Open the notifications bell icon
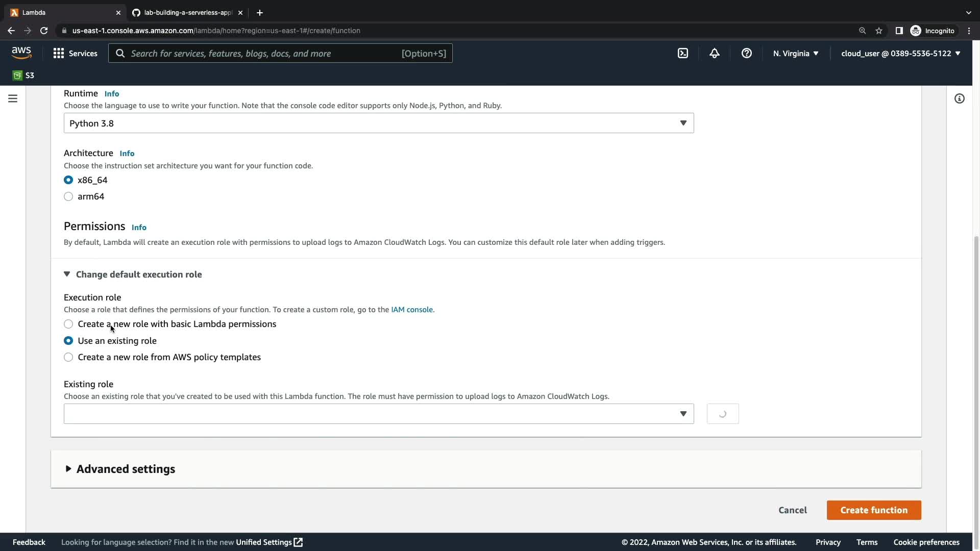Image resolution: width=980 pixels, height=551 pixels. point(715,53)
